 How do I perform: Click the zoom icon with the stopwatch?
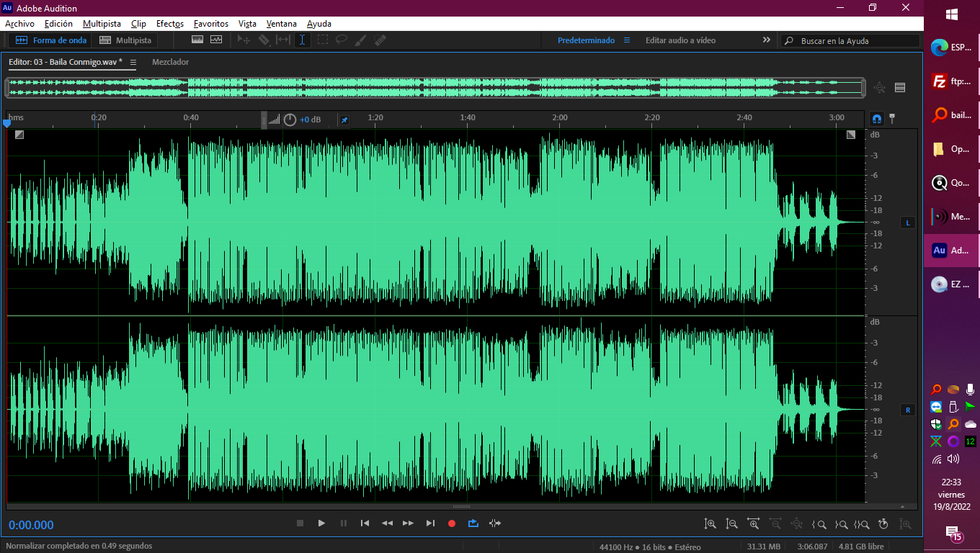[x=883, y=524]
